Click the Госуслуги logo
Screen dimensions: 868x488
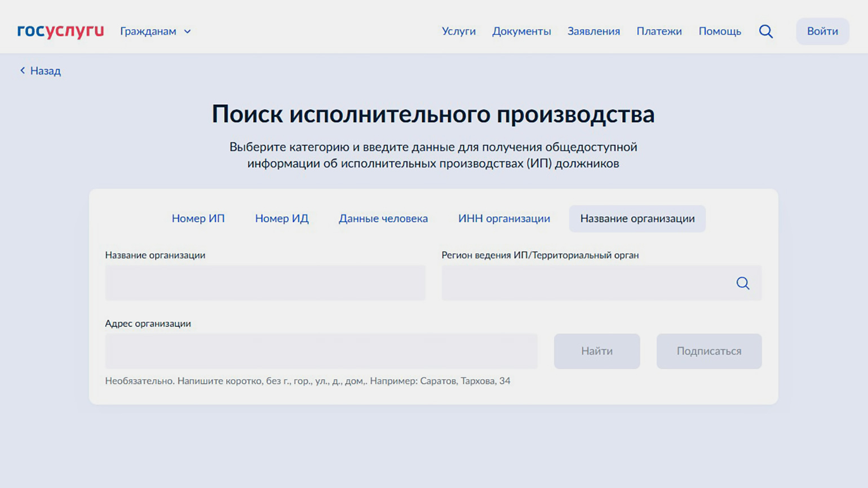tap(60, 31)
